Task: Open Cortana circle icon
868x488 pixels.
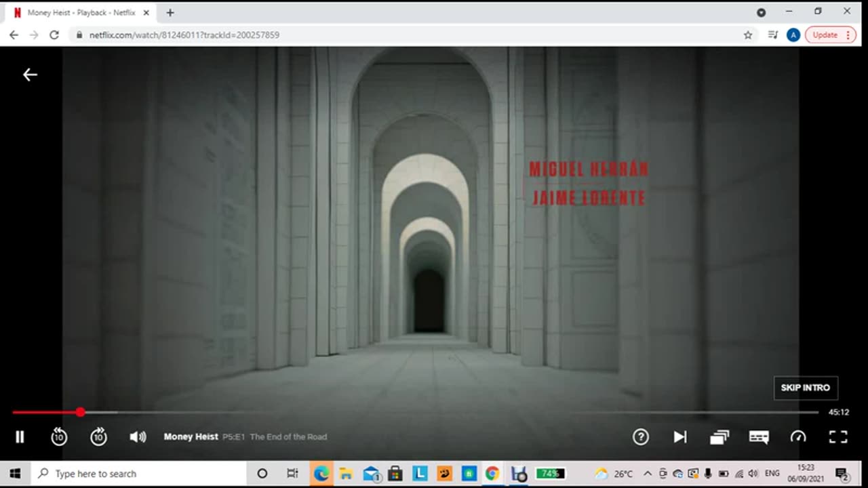Action: pos(262,474)
